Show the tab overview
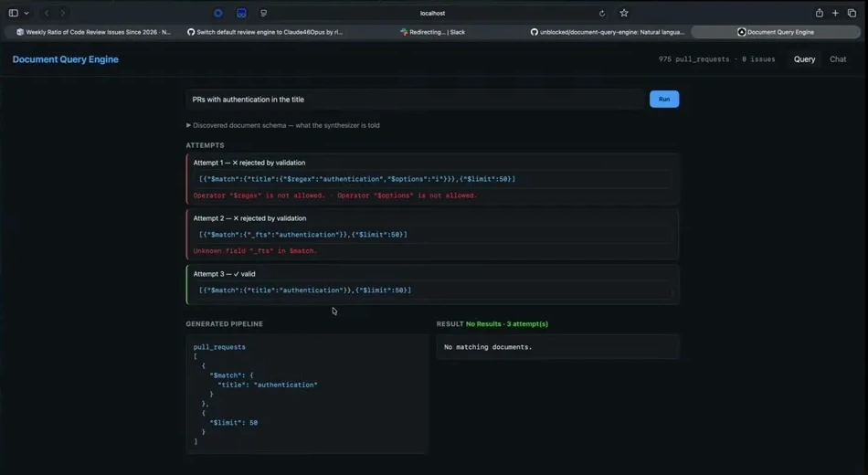The image size is (868, 475). 852,13
